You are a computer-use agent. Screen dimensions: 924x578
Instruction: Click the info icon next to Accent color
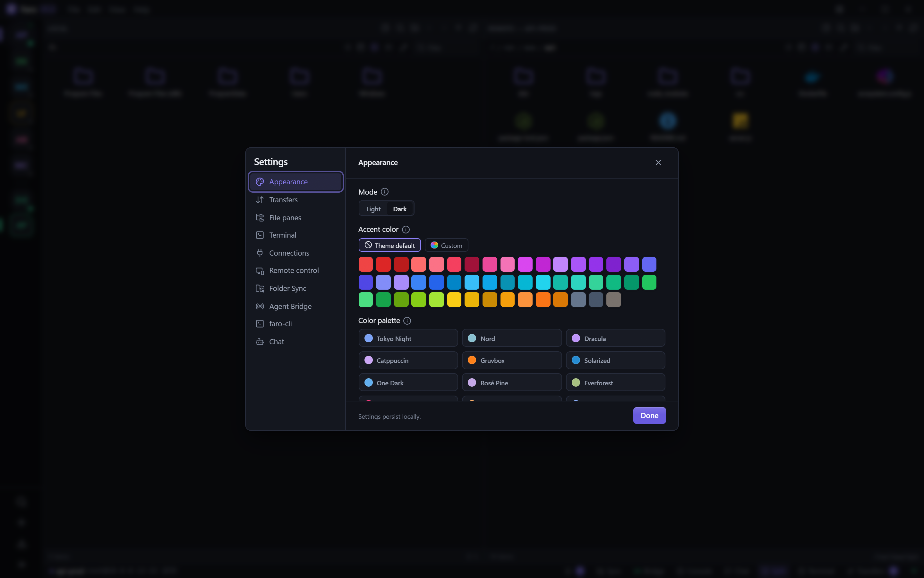pos(406,229)
